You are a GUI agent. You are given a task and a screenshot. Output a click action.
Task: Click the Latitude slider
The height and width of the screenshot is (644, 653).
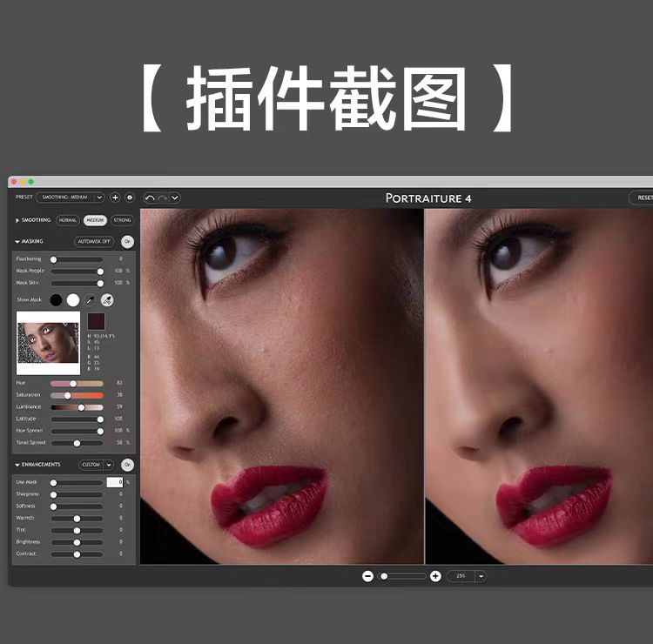pos(77,419)
